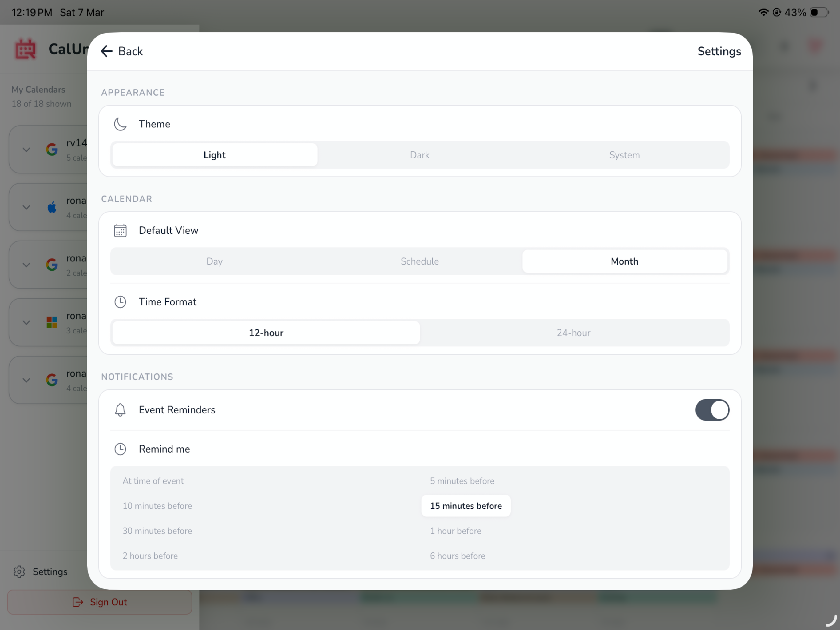
Task: Click the 'Remind me' label
Action: point(164,449)
